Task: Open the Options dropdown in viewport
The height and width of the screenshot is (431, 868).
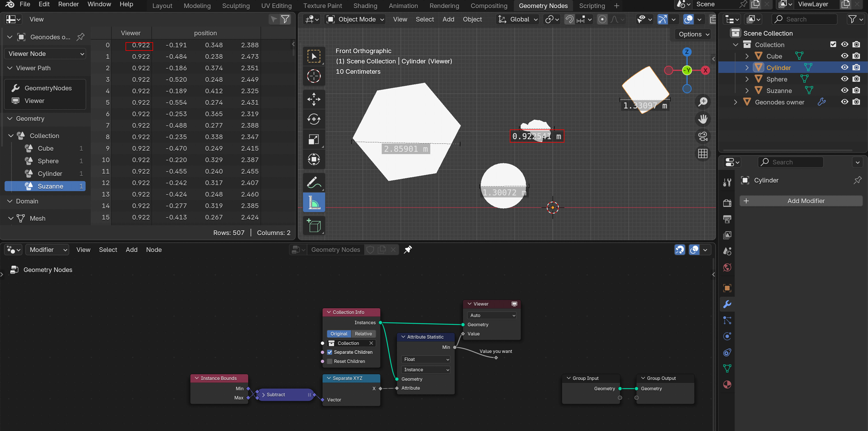Action: point(693,34)
